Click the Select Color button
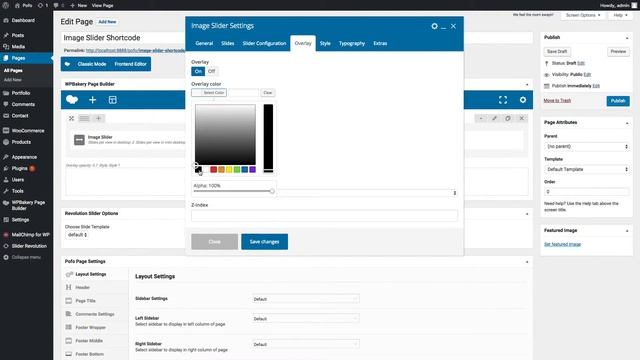 click(209, 93)
